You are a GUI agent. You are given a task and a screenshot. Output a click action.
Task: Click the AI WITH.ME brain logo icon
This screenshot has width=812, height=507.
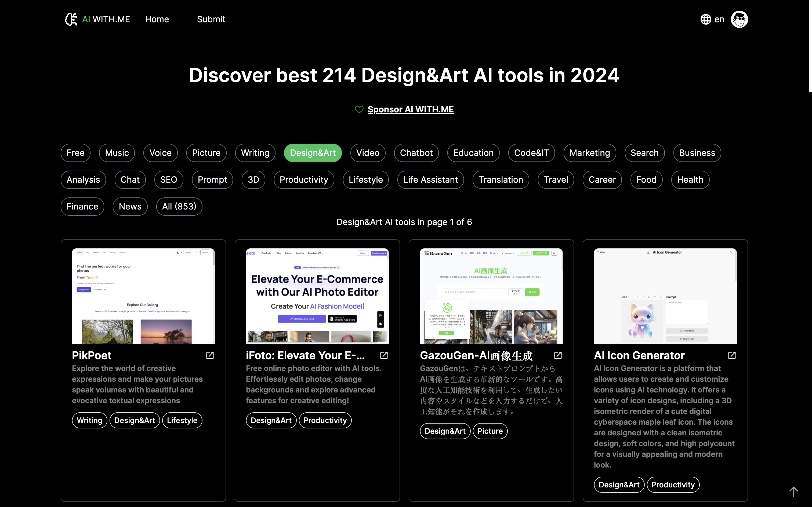71,19
